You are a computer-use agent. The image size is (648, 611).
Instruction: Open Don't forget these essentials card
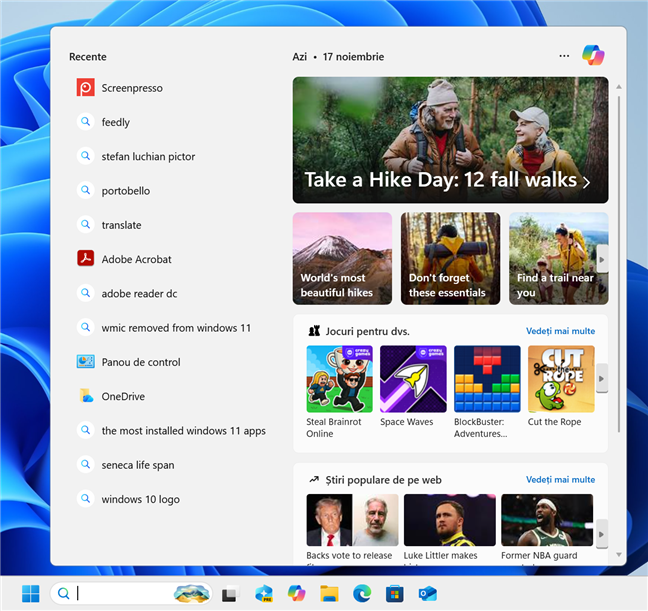click(x=450, y=258)
